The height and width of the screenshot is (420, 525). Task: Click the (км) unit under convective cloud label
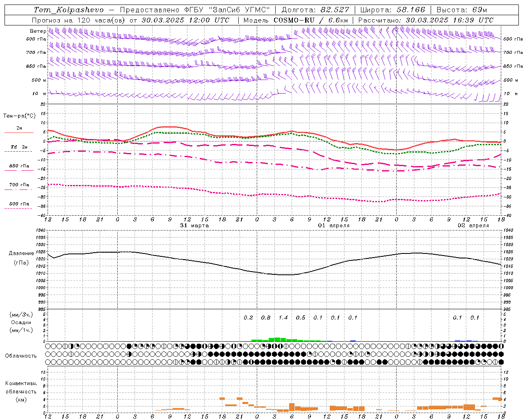[21, 399]
